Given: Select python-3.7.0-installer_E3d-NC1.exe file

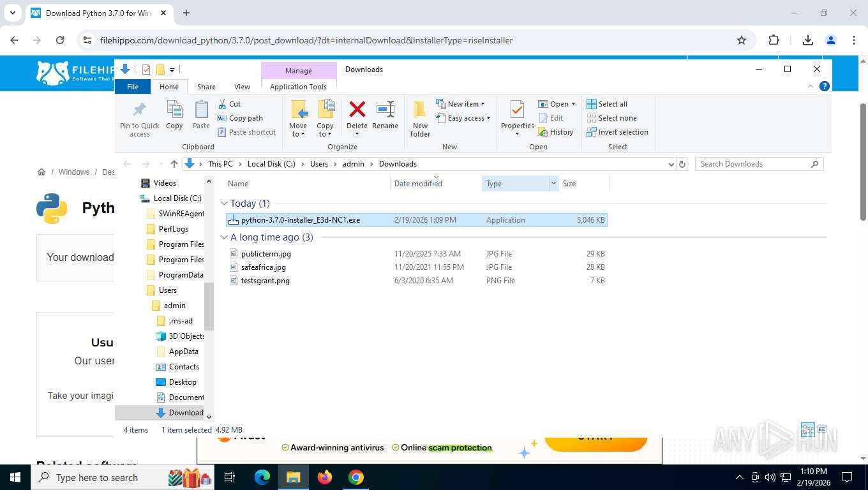Looking at the screenshot, I should click(416, 220).
